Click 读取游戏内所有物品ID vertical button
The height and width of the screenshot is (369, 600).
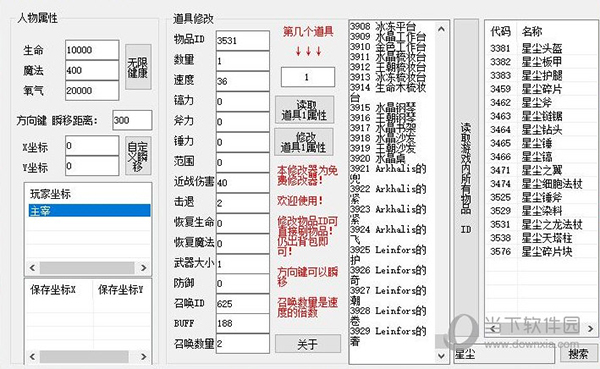(466, 178)
